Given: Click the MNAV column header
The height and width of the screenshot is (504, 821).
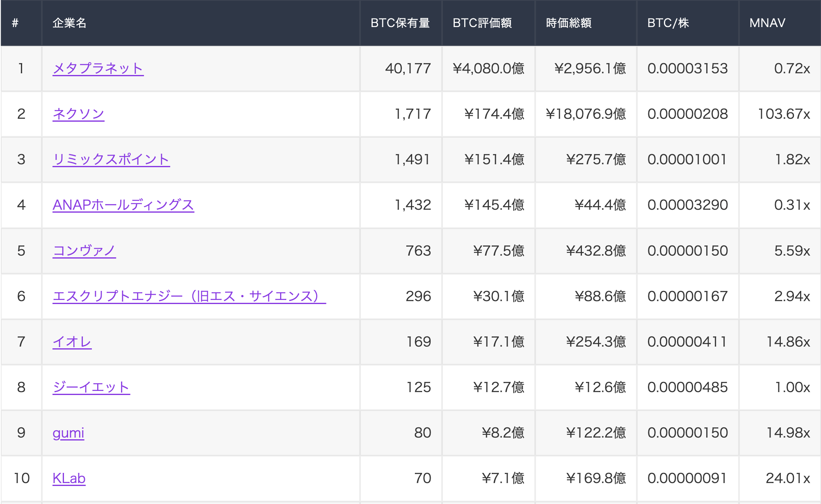Looking at the screenshot, I should pos(780,23).
